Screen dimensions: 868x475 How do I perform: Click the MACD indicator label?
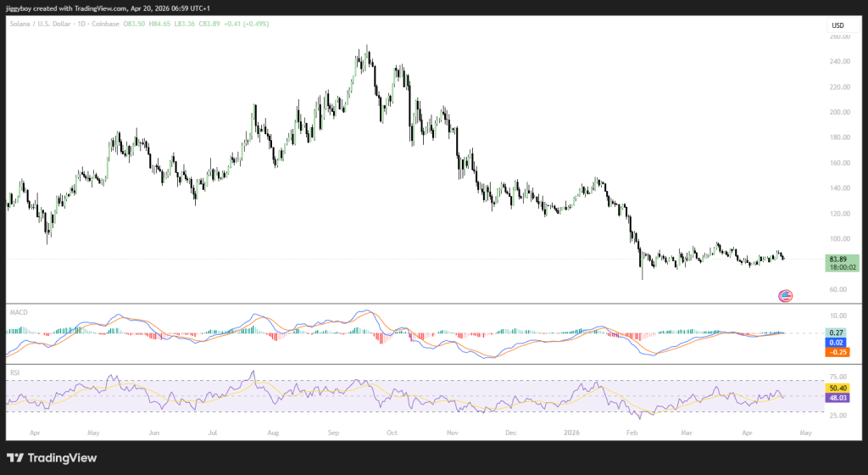point(19,312)
